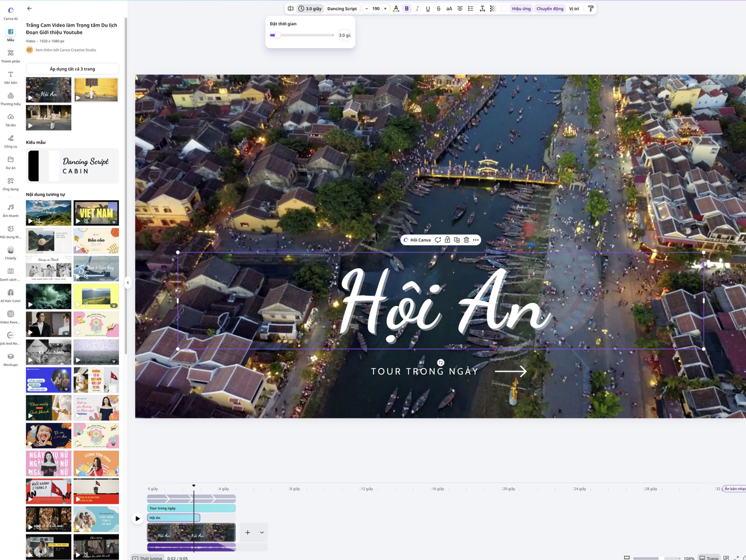Screen dimensions: 746x560
Task: Open the Âm thanh audio panel
Action: click(11, 210)
